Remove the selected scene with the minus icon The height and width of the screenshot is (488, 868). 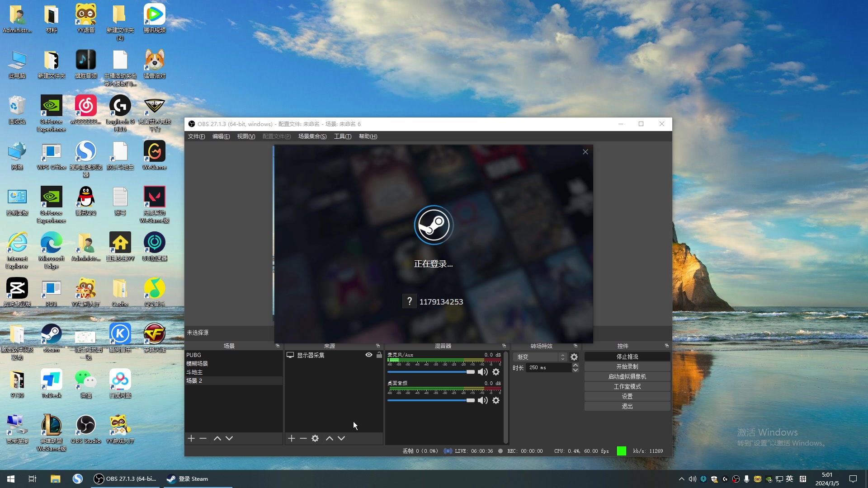pyautogui.click(x=203, y=438)
